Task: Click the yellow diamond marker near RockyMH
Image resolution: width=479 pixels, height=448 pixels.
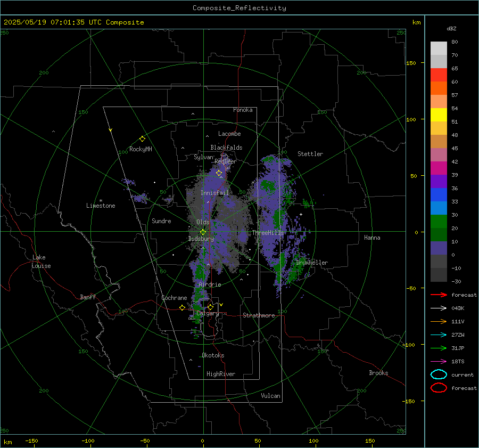Action: [142, 139]
